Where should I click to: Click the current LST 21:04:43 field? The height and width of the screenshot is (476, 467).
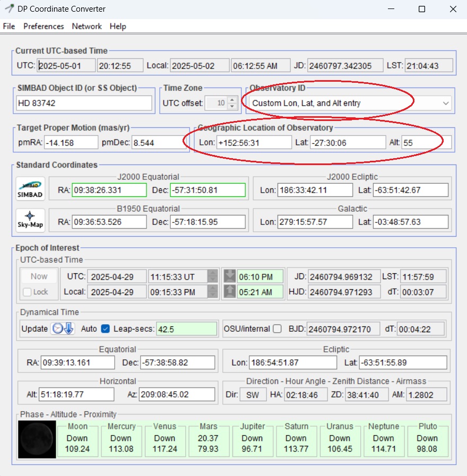[x=428, y=66]
